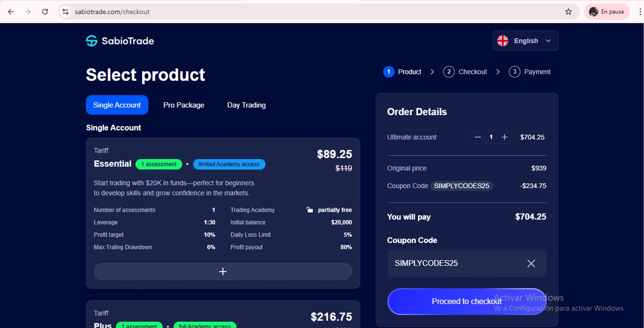
Task: Click the browser forward arrow
Action: 28,12
